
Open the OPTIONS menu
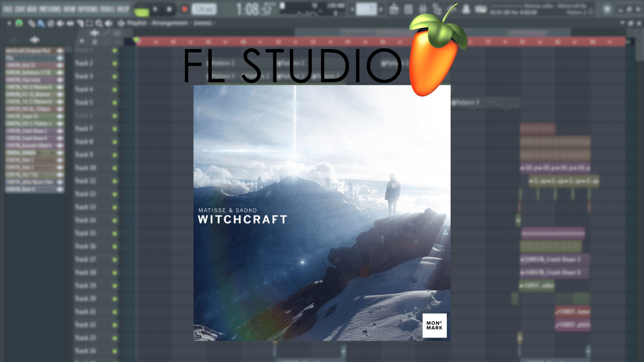pyautogui.click(x=88, y=9)
